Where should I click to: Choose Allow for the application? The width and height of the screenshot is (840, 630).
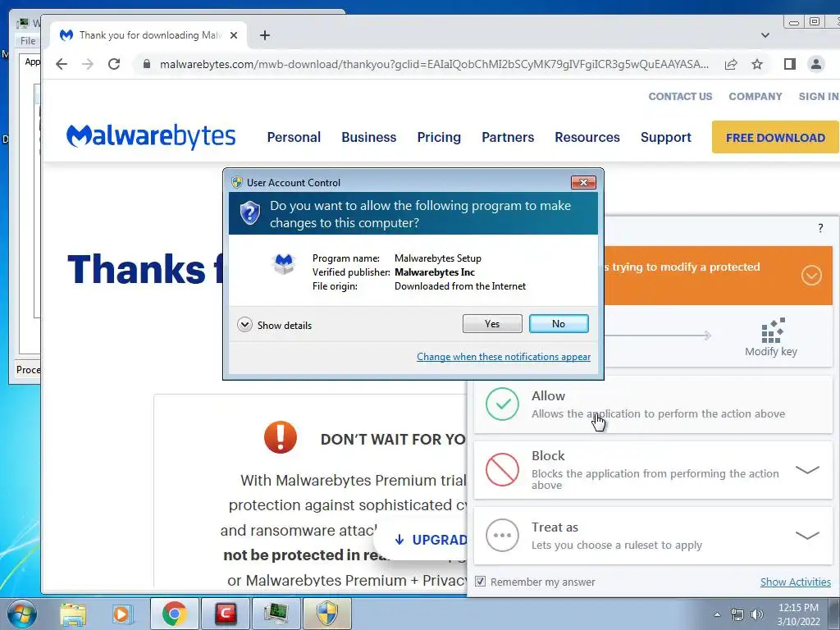tap(653, 404)
